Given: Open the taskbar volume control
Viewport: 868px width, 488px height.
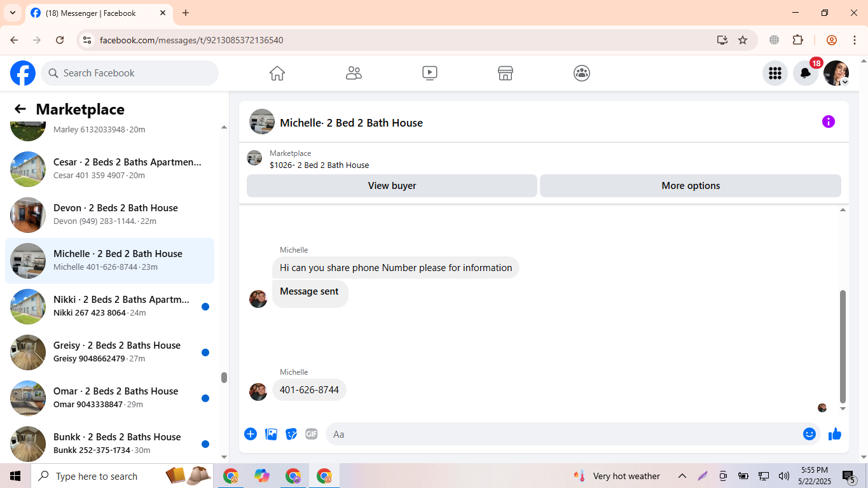Looking at the screenshot, I should [784, 476].
